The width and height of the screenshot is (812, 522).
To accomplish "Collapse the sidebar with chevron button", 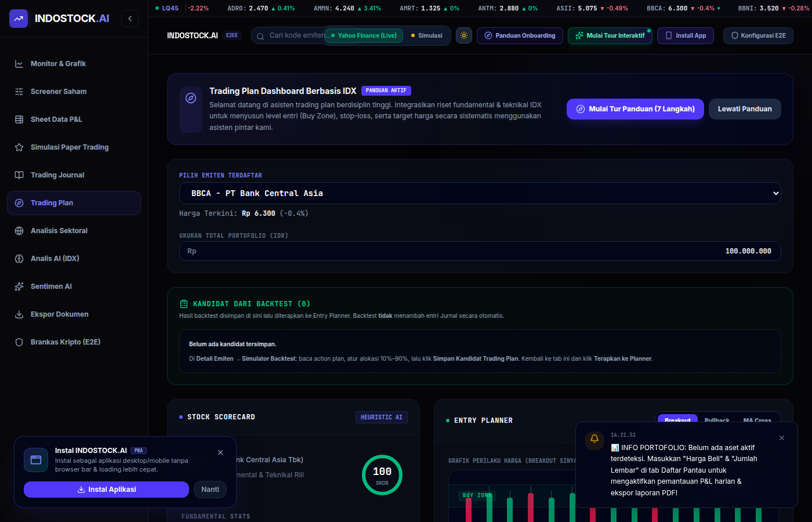I will (x=130, y=19).
